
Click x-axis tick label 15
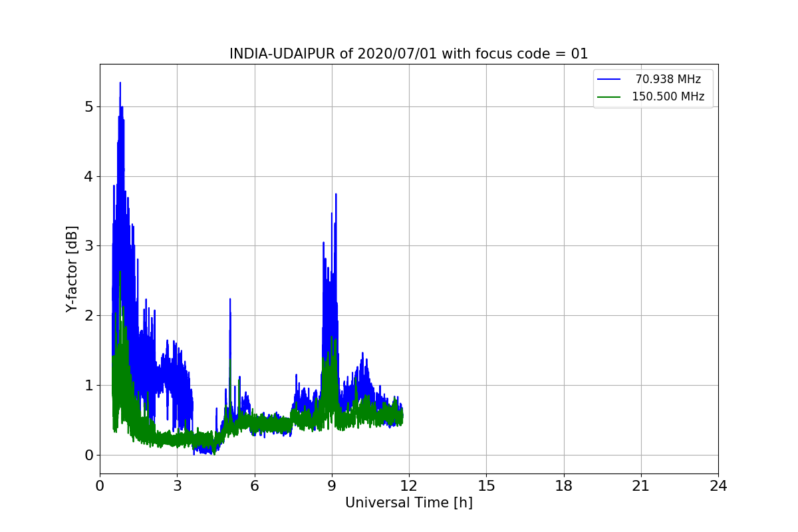[x=486, y=486]
